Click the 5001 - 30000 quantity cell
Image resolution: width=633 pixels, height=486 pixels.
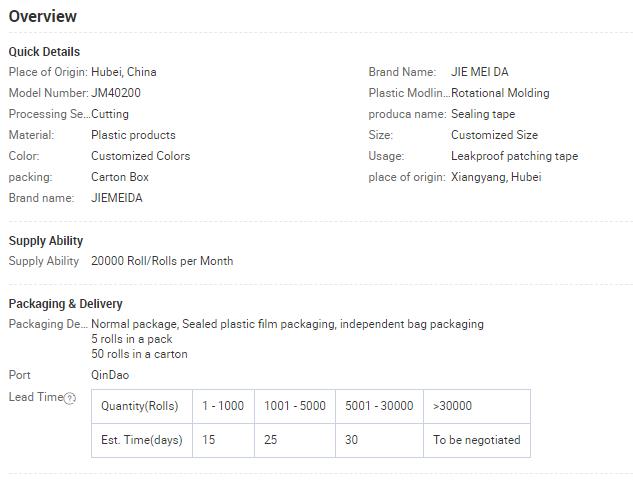[379, 406]
